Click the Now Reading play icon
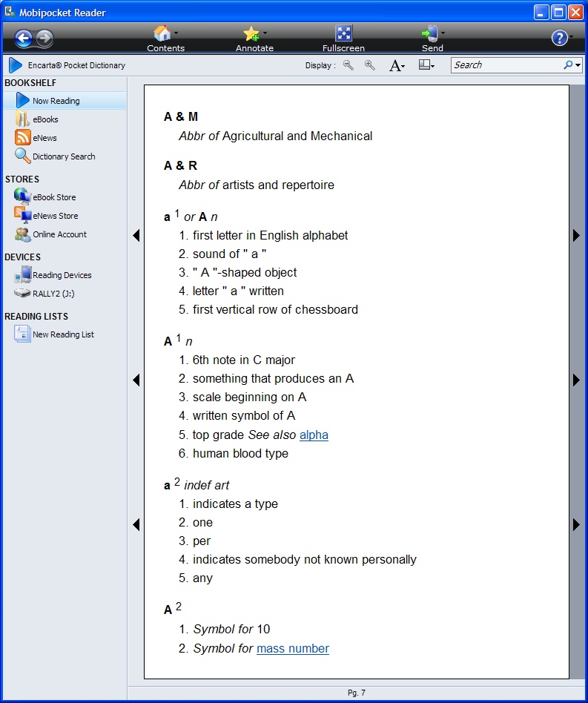Viewport: 588px width, 703px height. (x=22, y=100)
